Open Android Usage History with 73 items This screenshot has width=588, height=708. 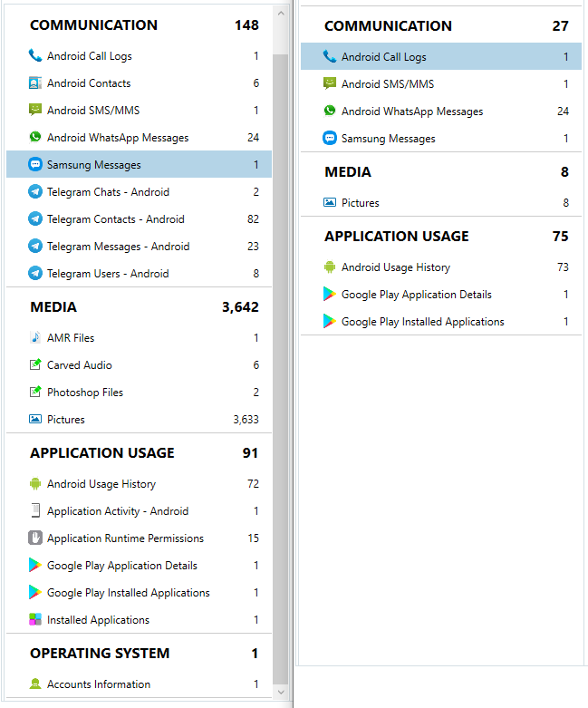pos(441,267)
